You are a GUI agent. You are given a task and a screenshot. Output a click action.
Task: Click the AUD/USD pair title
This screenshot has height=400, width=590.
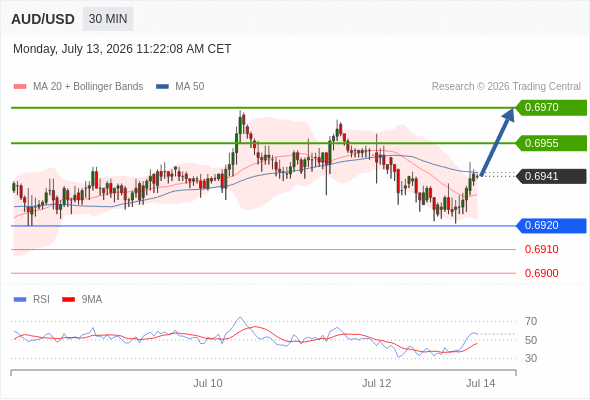point(43,19)
